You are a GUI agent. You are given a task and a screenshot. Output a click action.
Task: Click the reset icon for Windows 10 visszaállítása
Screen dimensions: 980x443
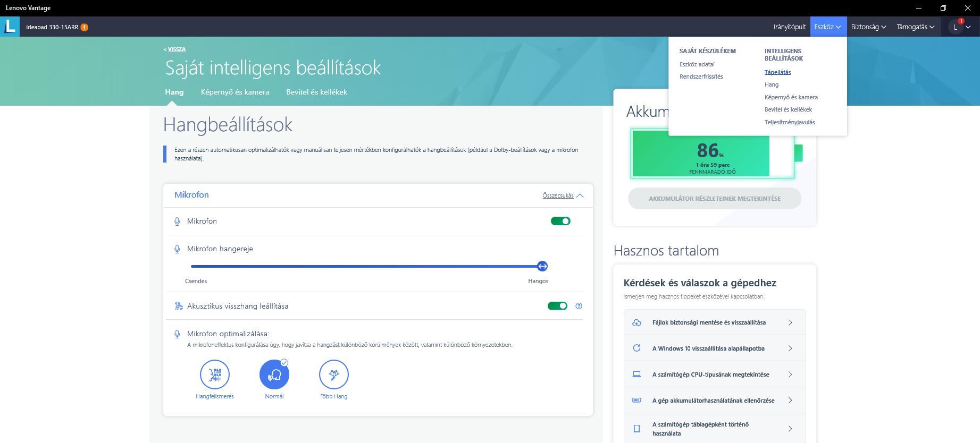pyautogui.click(x=636, y=348)
